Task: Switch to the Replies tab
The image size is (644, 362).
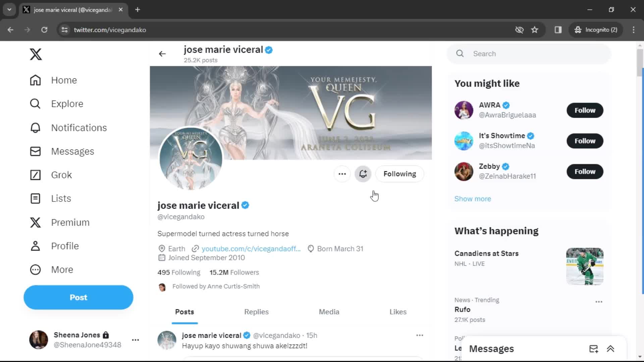Action: (x=257, y=312)
